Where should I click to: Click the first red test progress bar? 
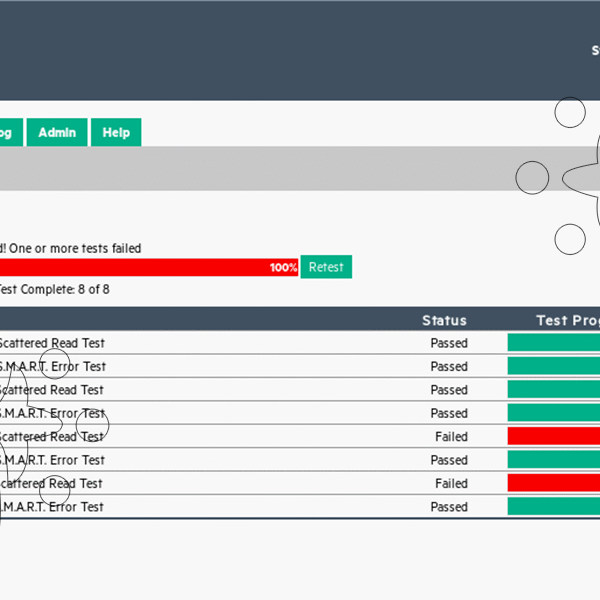coord(553,436)
